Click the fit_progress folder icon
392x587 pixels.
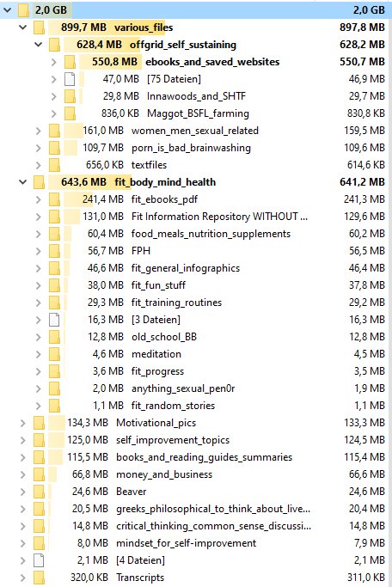[54, 371]
